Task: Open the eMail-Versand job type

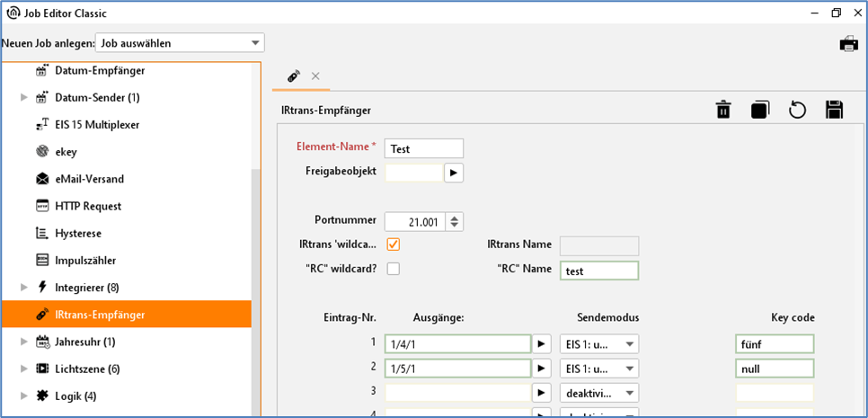Action: pos(89,179)
